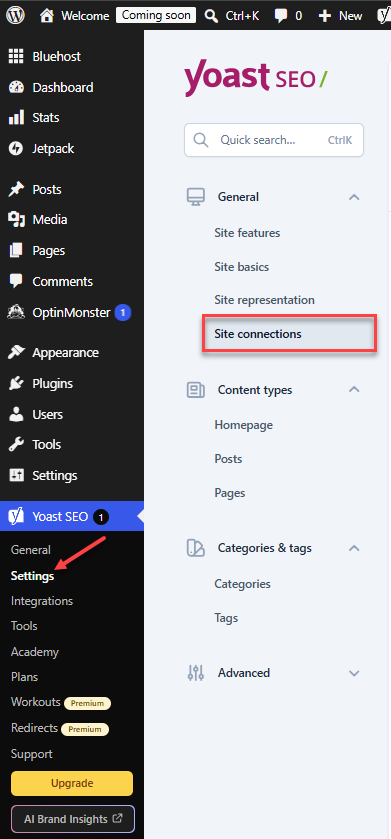
Task: Open OptinMonster menu item
Action: click(x=72, y=312)
